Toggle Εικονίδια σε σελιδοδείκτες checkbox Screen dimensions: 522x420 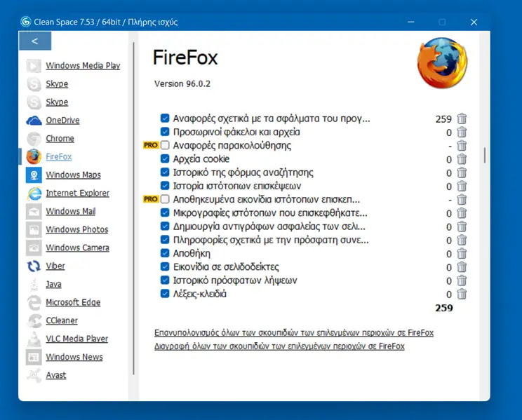point(165,266)
